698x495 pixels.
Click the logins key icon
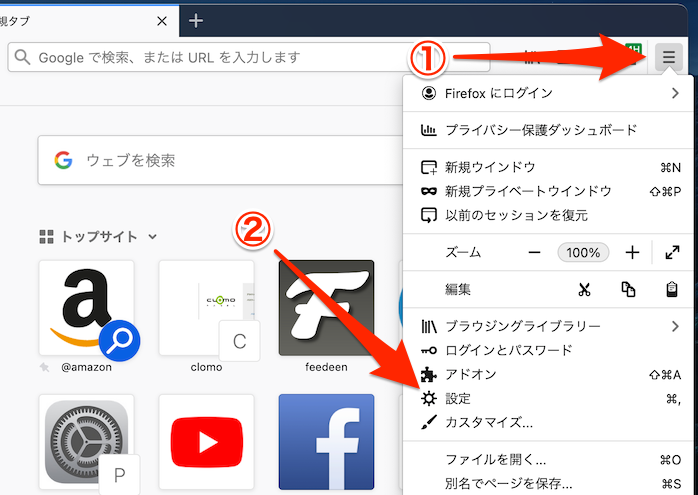[x=429, y=351]
